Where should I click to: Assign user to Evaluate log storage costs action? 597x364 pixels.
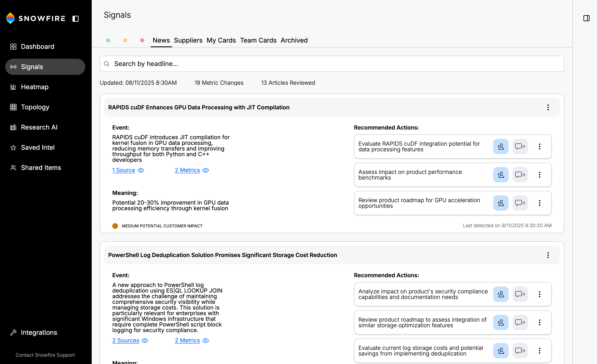pyautogui.click(x=501, y=351)
